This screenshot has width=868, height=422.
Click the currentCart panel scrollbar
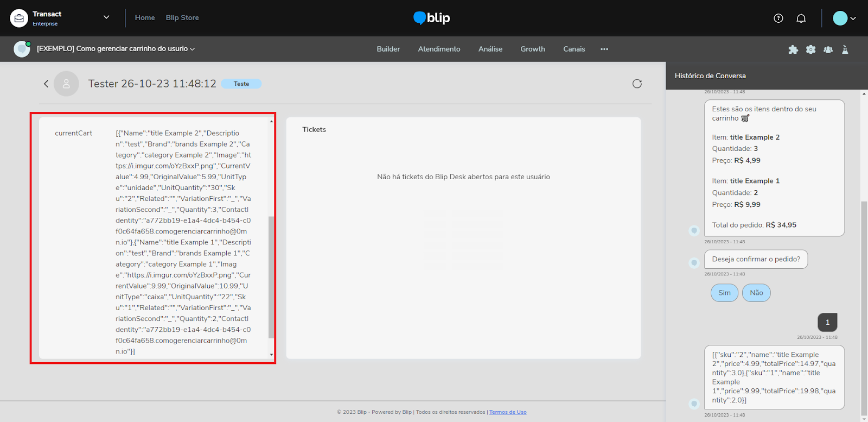point(271,277)
